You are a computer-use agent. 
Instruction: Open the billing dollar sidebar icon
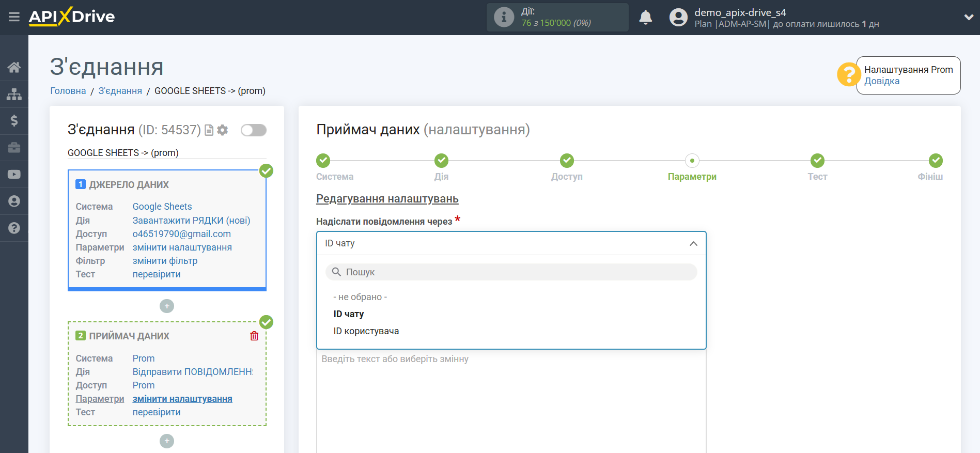pos(14,121)
